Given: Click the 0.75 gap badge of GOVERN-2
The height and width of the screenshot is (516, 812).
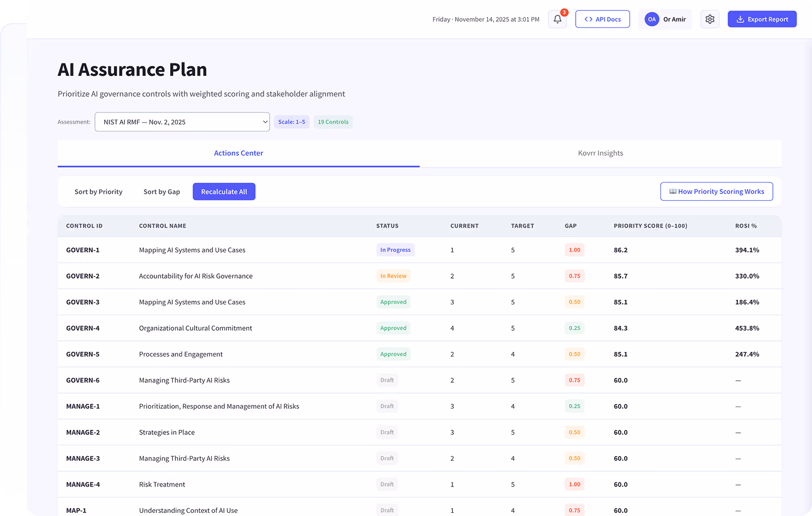Looking at the screenshot, I should 574,276.
